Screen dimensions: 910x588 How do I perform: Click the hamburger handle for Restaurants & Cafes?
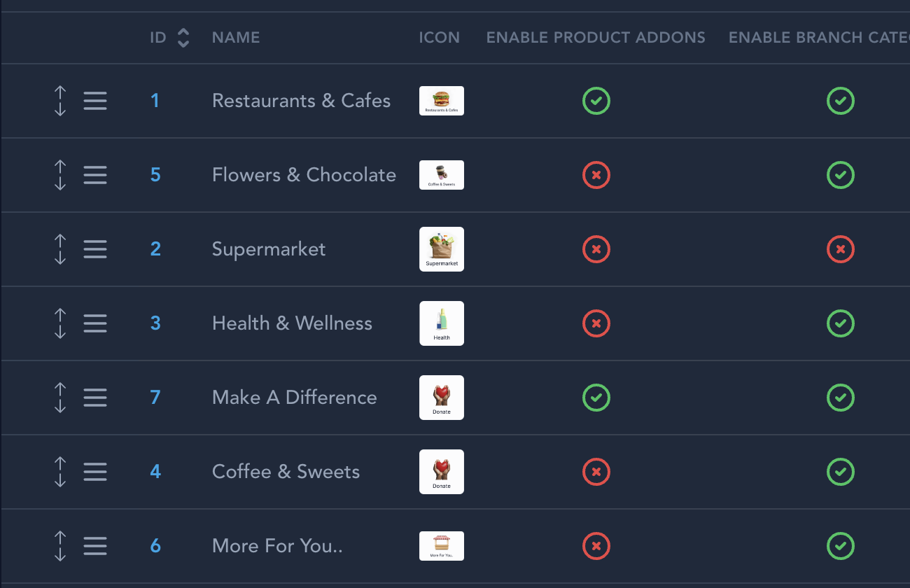[95, 101]
